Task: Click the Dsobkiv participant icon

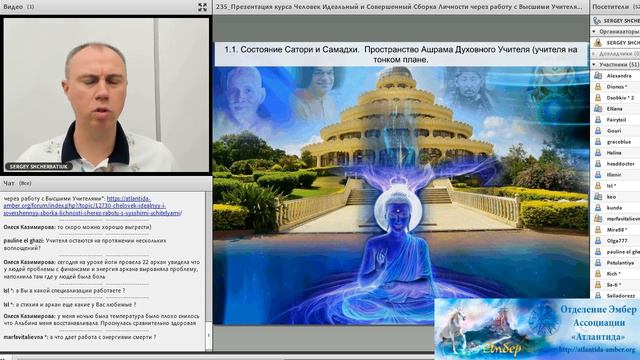Action: (598, 98)
